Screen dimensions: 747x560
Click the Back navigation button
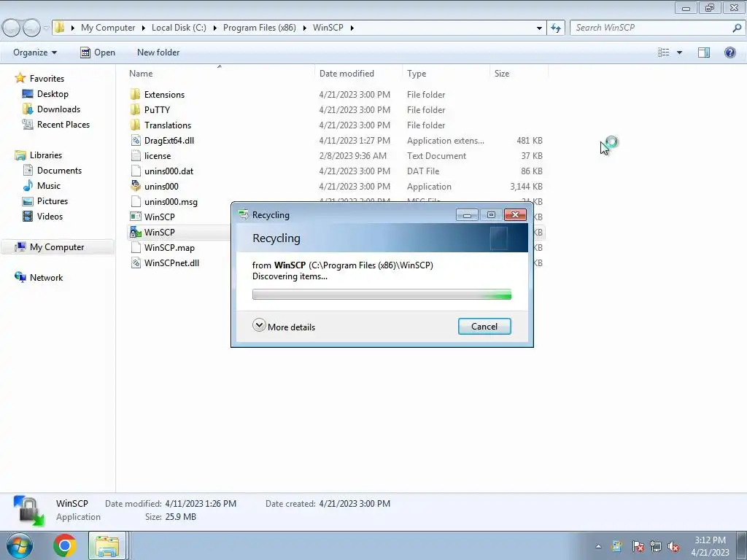click(x=10, y=28)
